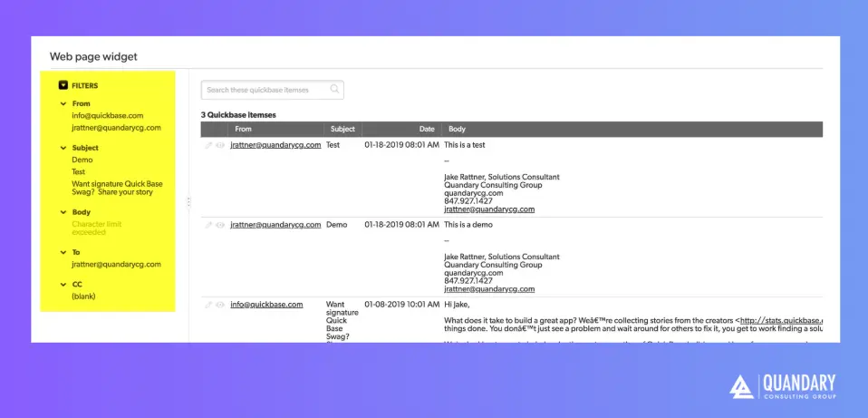This screenshot has height=418, width=868.
Task: View the Test email row eye icon
Action: click(x=220, y=146)
